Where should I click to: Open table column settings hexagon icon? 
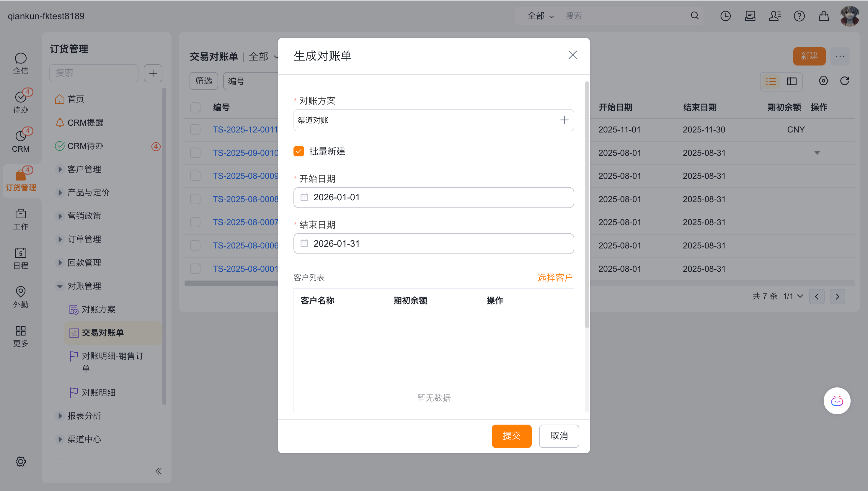pyautogui.click(x=823, y=81)
